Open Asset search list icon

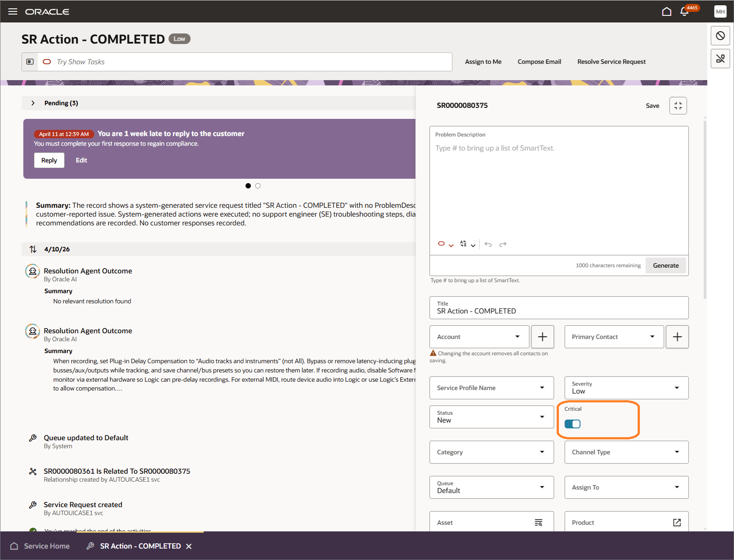(538, 523)
